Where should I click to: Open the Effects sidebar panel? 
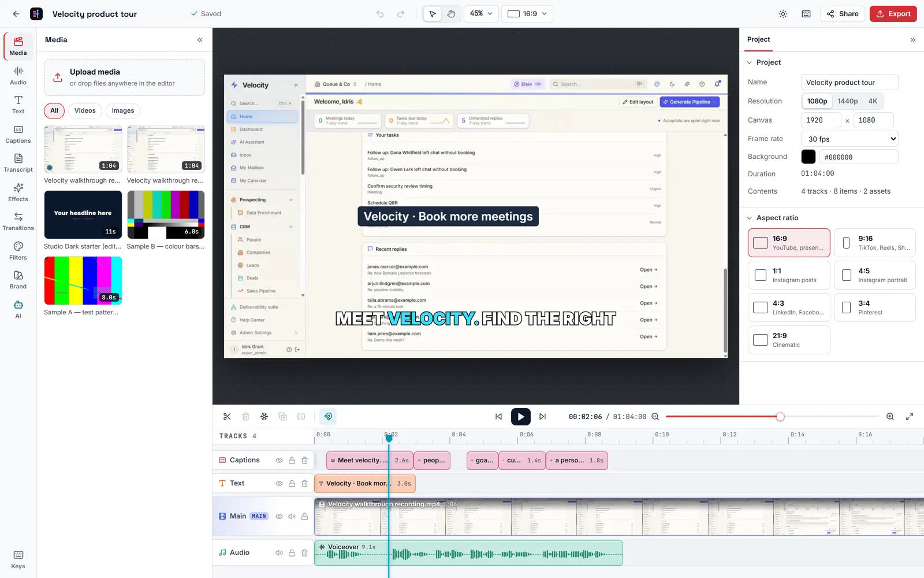pos(18,192)
